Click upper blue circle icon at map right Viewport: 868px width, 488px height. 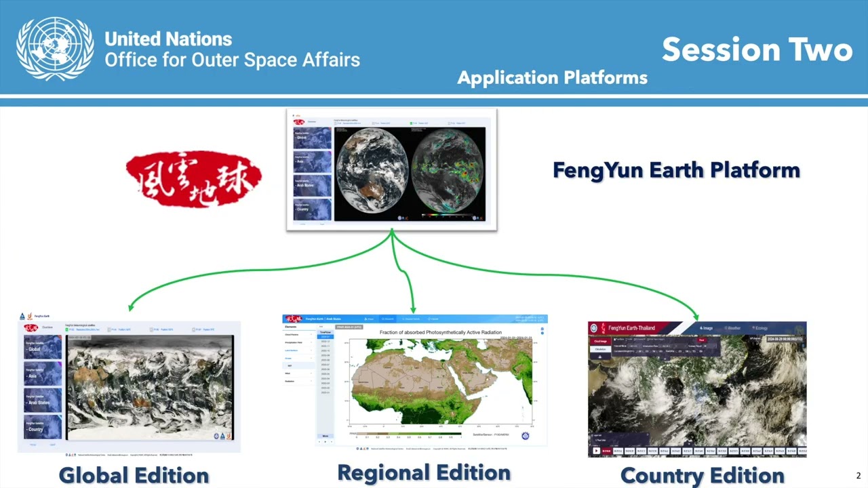click(542, 329)
